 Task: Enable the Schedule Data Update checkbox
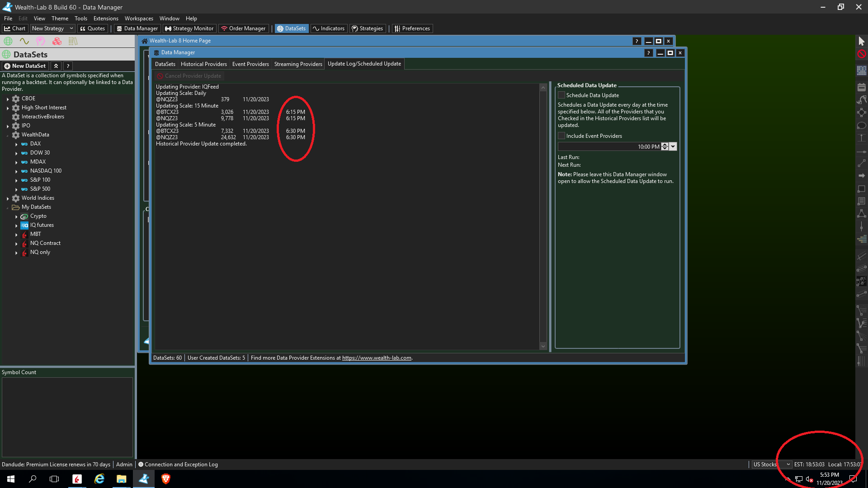(x=561, y=95)
